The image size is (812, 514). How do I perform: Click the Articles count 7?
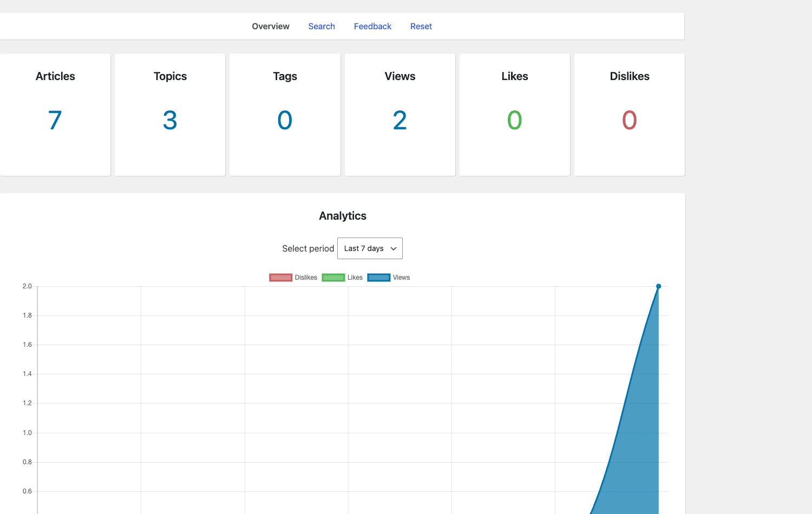55,120
